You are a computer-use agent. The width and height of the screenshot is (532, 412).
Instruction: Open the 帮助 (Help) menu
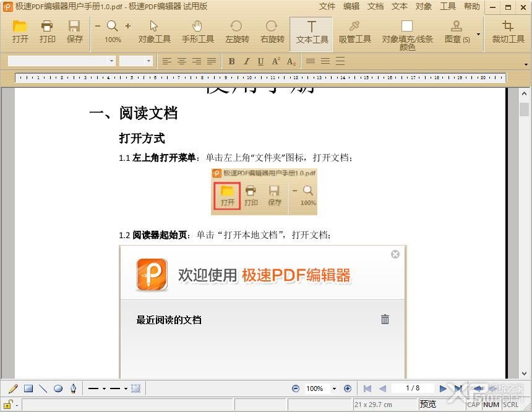point(471,6)
